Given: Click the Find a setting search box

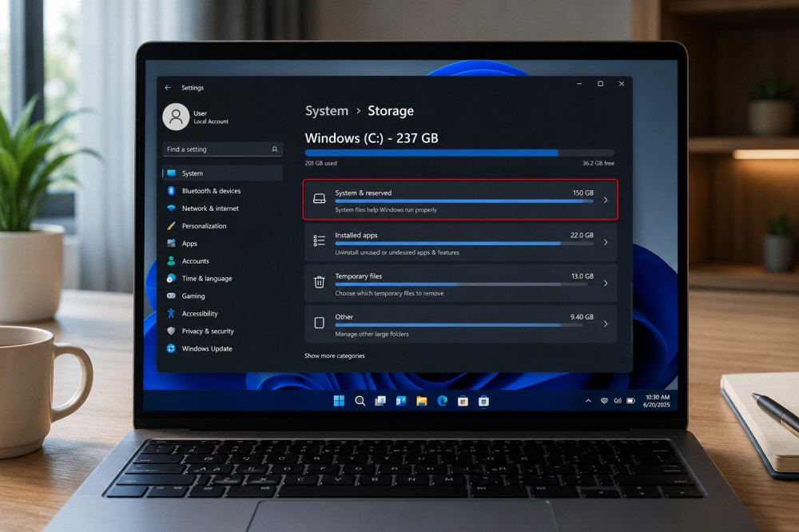Looking at the screenshot, I should point(222,149).
